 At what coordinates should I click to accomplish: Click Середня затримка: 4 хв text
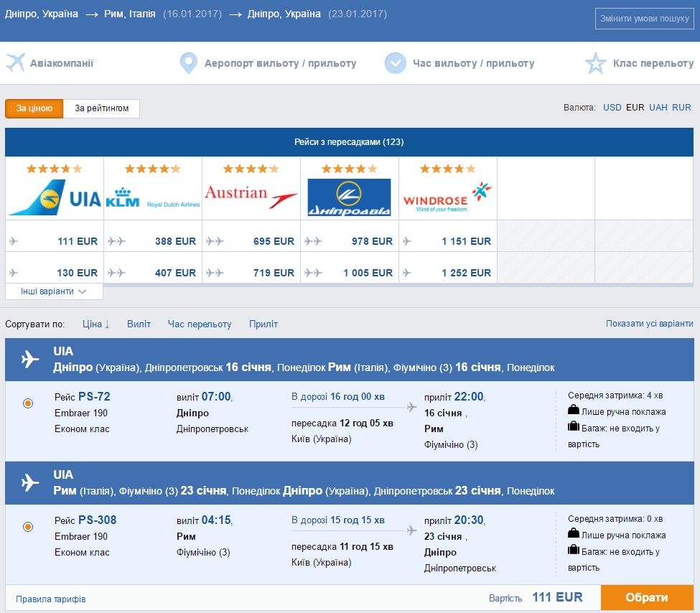615,396
